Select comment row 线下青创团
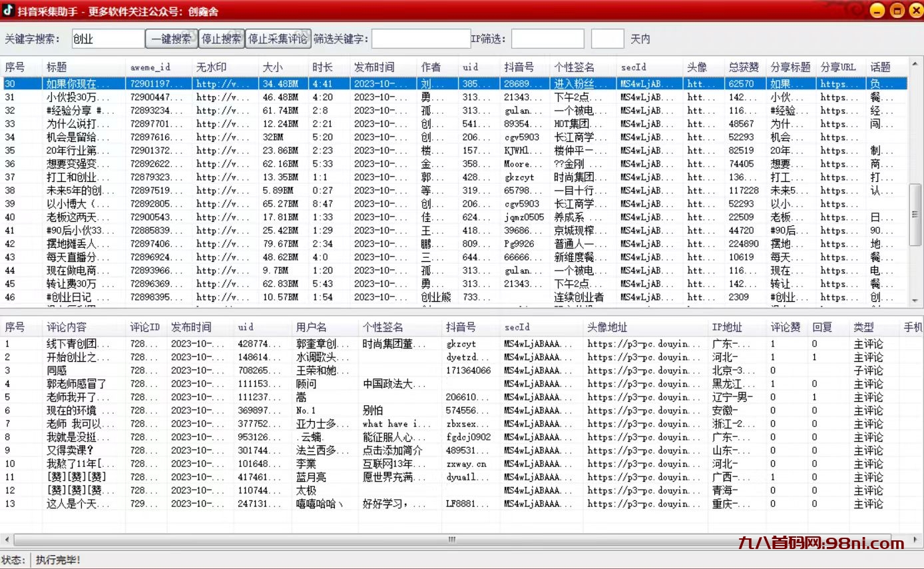The height and width of the screenshot is (569, 924). click(461, 344)
